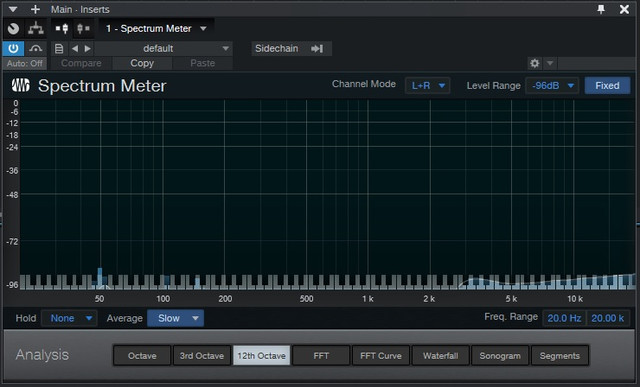Click the PreSonus logo icon
Viewport: 640px width, 387px height.
[x=21, y=86]
